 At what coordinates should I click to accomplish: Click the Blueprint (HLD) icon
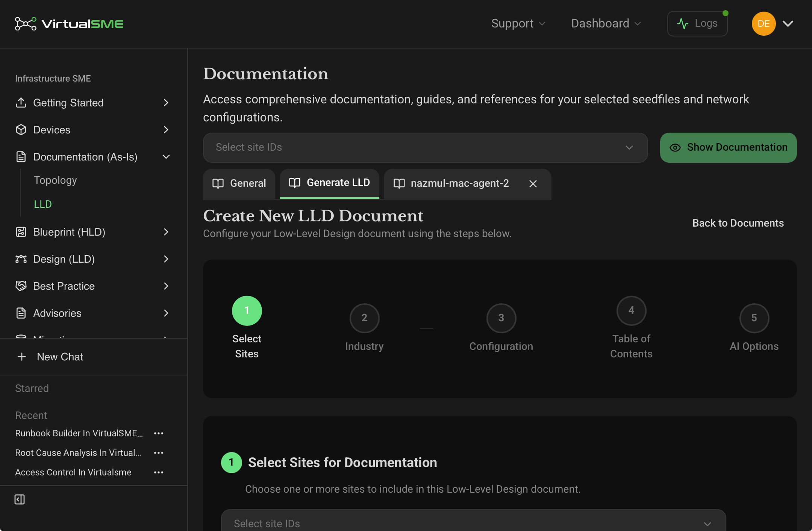[x=21, y=232]
